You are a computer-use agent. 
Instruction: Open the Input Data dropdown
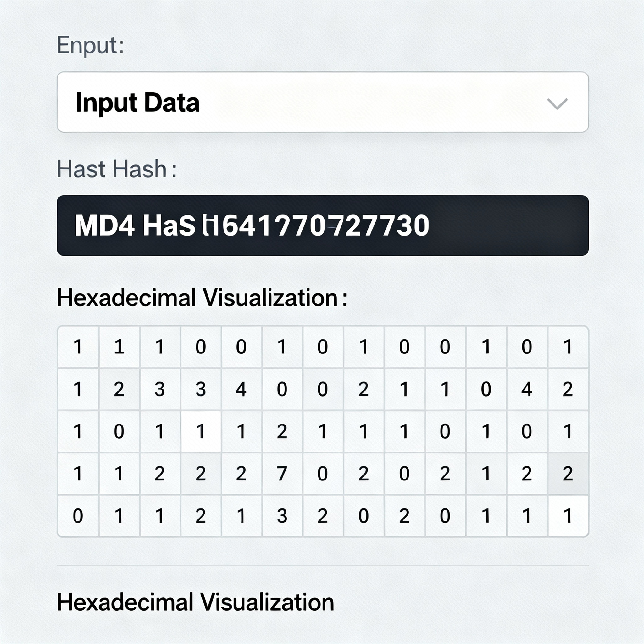coord(322,102)
